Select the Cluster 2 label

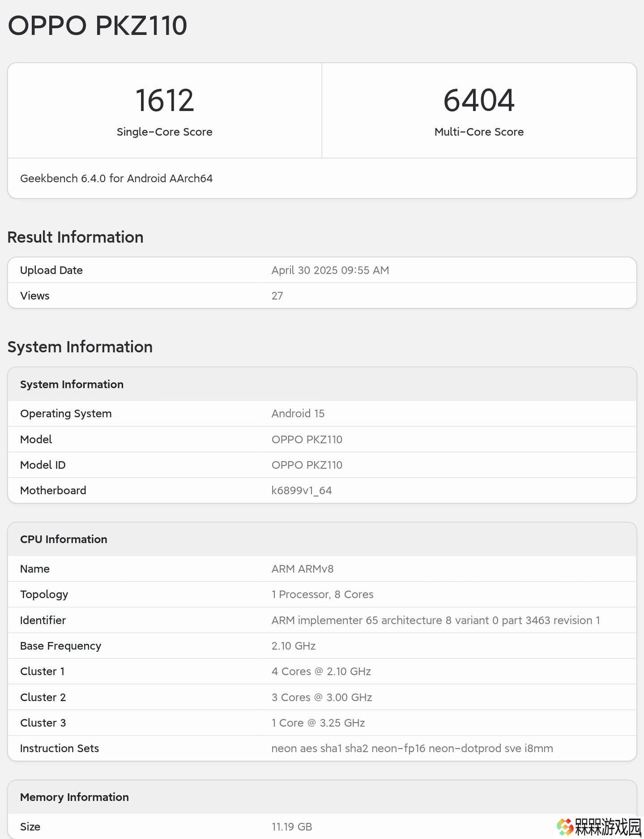click(x=43, y=698)
